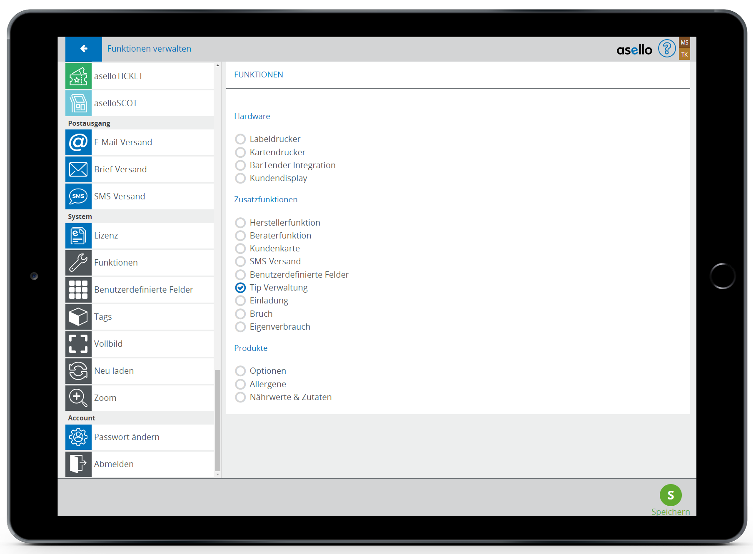Click the back arrow button
The image size is (756, 554).
pos(84,49)
